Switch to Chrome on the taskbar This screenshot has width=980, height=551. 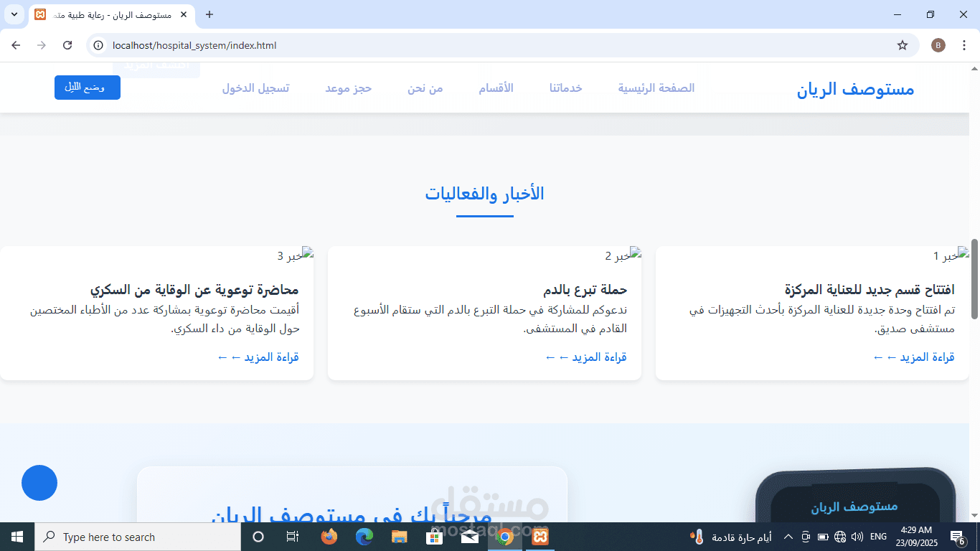(505, 537)
